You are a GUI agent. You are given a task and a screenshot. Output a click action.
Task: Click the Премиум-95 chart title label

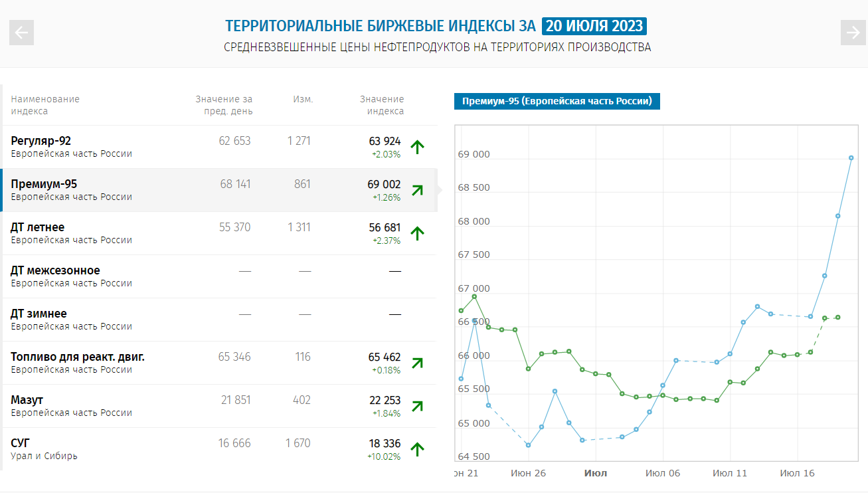click(557, 101)
